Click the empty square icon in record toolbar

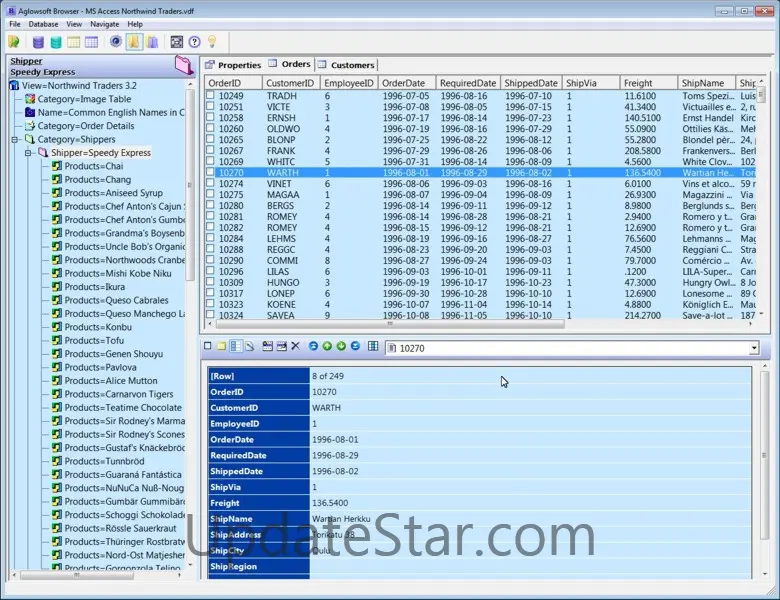click(208, 346)
